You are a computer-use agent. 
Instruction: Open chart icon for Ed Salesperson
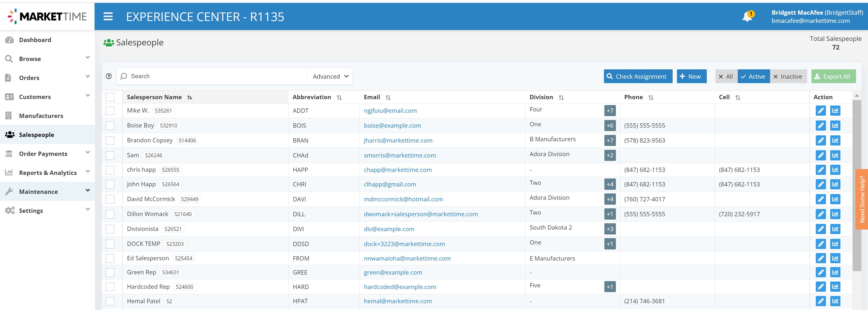[x=835, y=258]
